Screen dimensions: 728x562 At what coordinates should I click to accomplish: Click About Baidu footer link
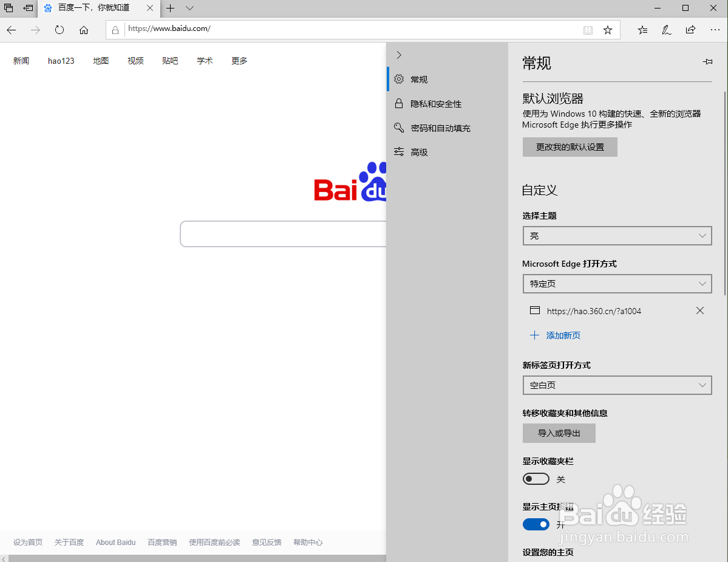click(115, 542)
